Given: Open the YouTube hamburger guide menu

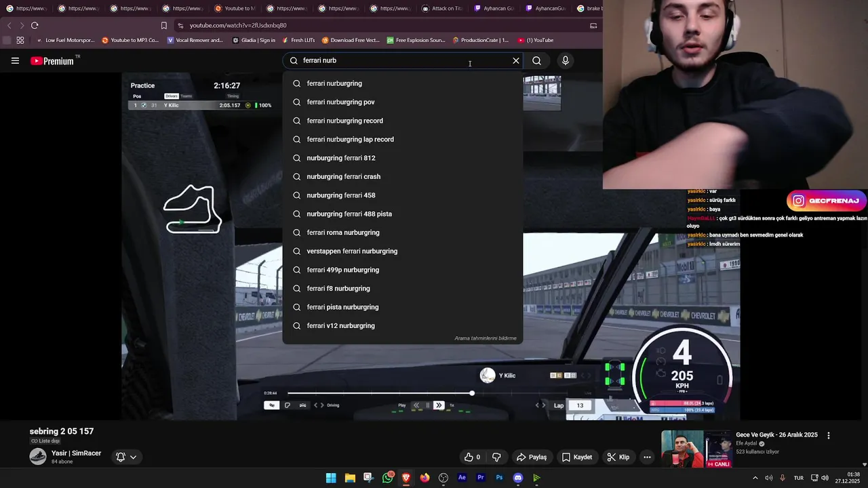Looking at the screenshot, I should [x=15, y=61].
